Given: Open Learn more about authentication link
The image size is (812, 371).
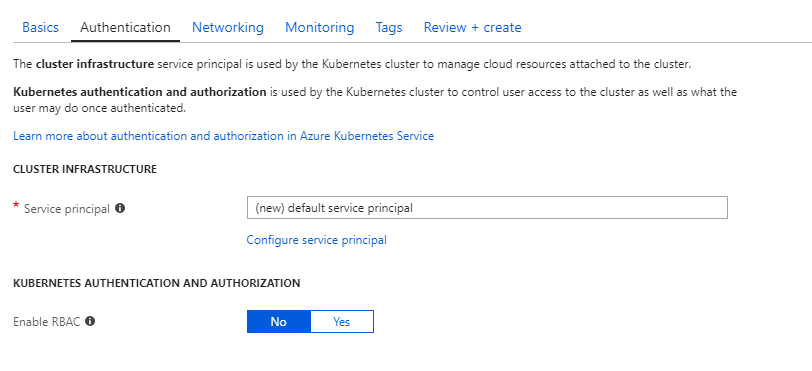Looking at the screenshot, I should coord(224,136).
